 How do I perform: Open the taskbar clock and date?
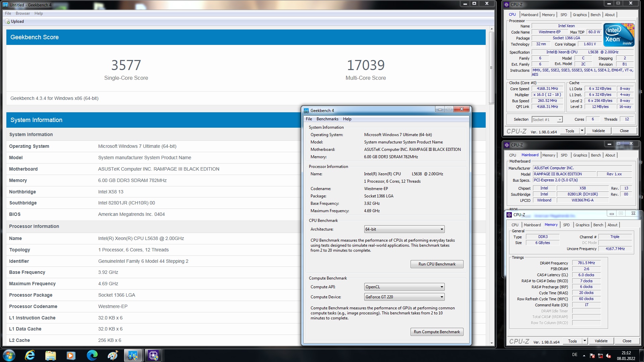tap(626, 356)
